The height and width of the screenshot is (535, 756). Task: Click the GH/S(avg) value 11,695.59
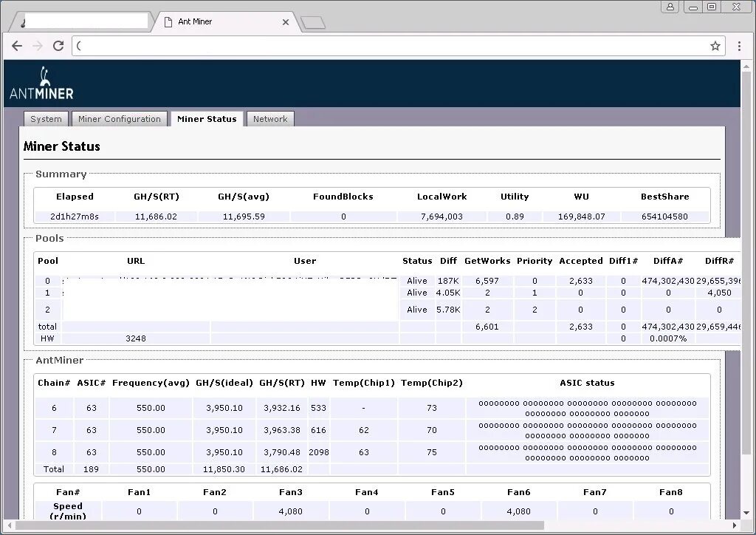point(244,217)
